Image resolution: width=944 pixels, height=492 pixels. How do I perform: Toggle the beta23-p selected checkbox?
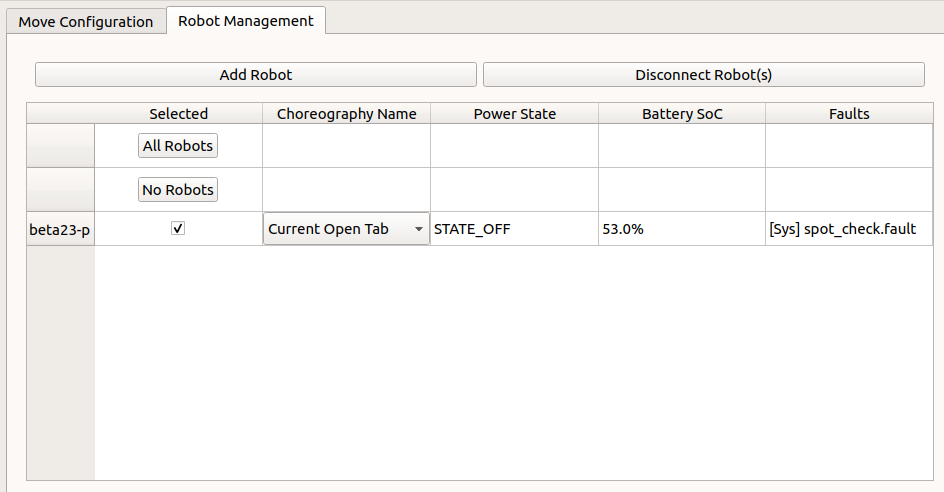tap(178, 228)
